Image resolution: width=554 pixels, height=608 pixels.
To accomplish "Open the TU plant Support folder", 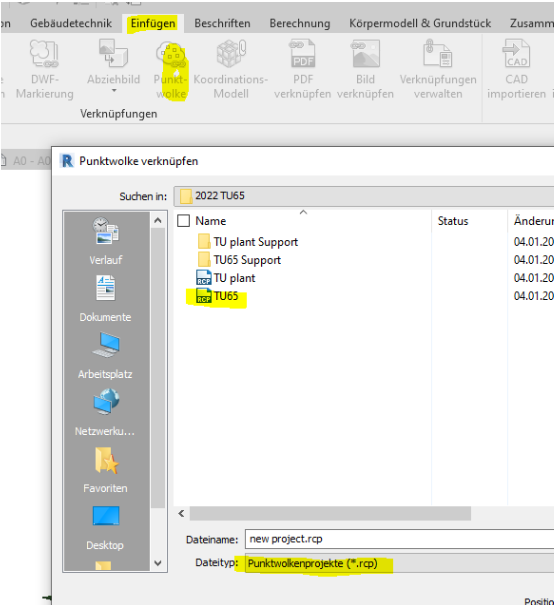I will point(248,242).
